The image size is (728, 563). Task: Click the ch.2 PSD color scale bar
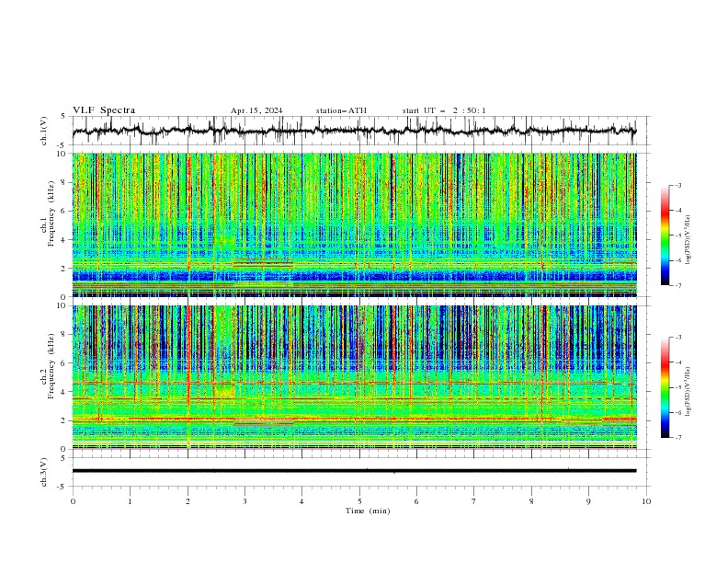(665, 387)
